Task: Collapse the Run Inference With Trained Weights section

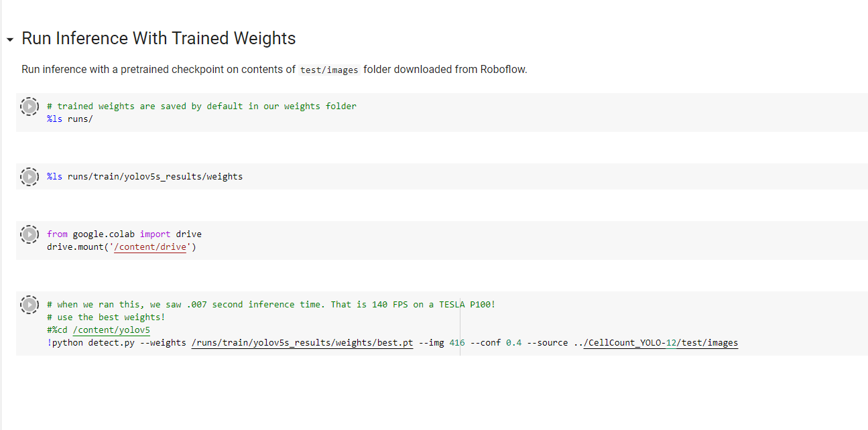Action: (x=9, y=40)
